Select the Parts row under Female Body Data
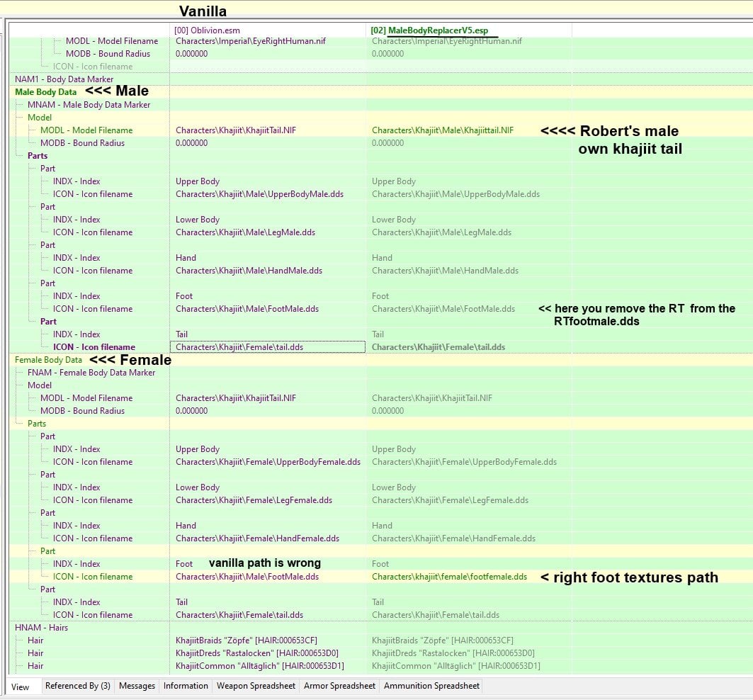This screenshot has height=700, width=753. coord(37,423)
